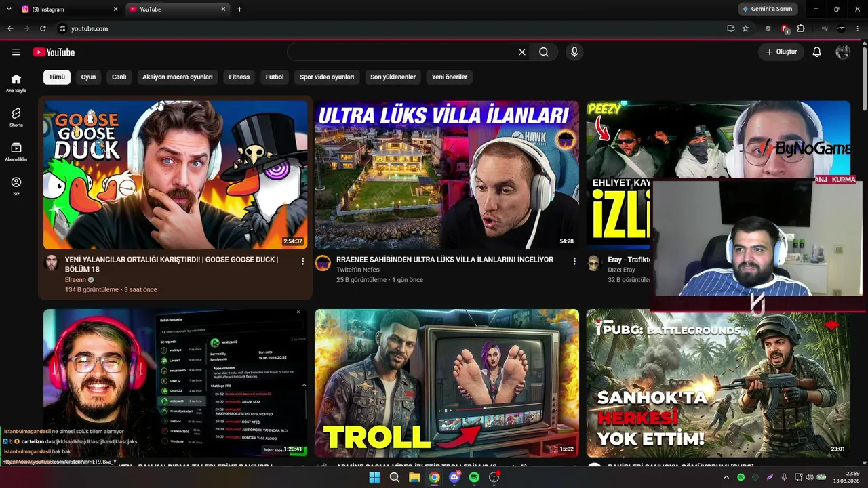Click the Twitch'in Nefesi channel avatar

pyautogui.click(x=323, y=263)
